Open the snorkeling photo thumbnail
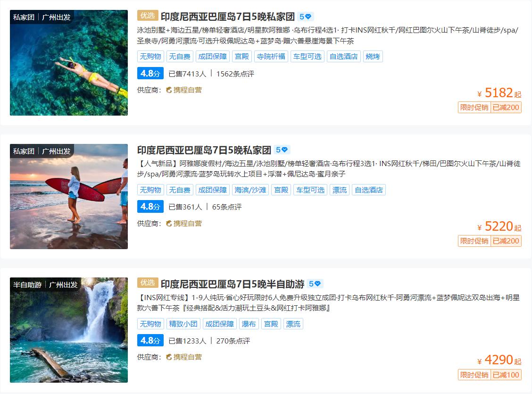Image resolution: width=532 pixels, height=394 pixels. coord(69,63)
